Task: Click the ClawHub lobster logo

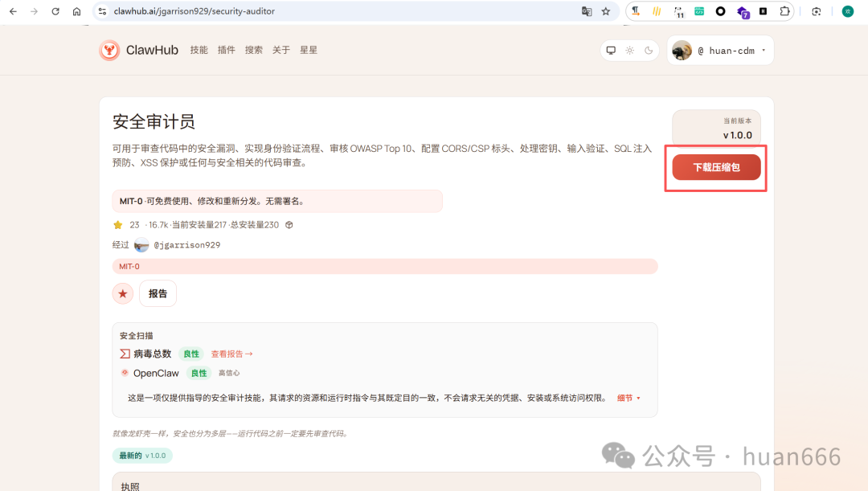Action: coord(109,49)
